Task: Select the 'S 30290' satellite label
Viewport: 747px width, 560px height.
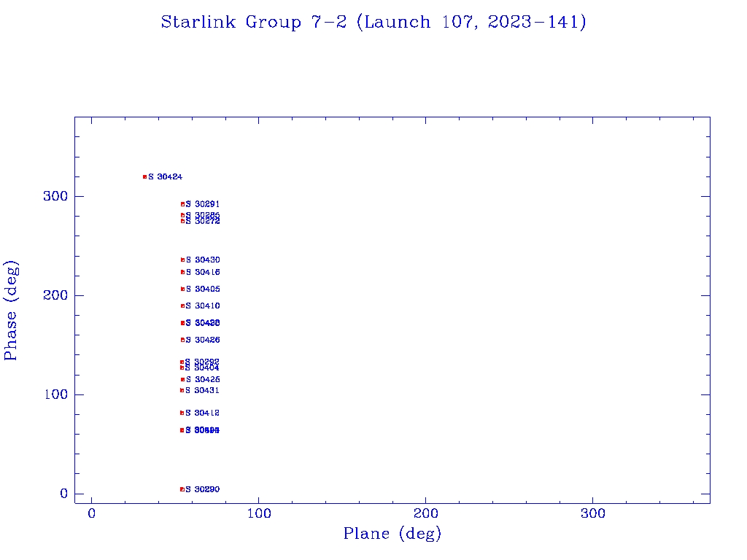Action: coord(203,489)
